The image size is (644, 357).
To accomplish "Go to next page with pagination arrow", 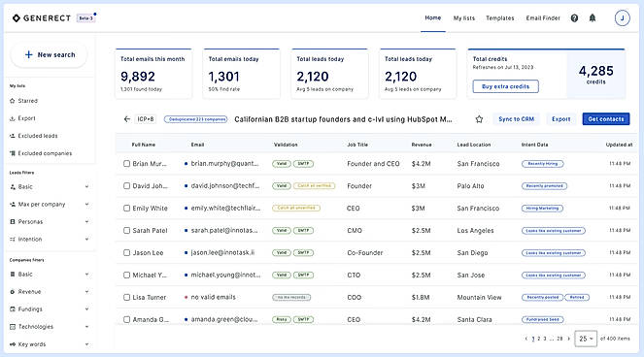I will [x=568, y=339].
